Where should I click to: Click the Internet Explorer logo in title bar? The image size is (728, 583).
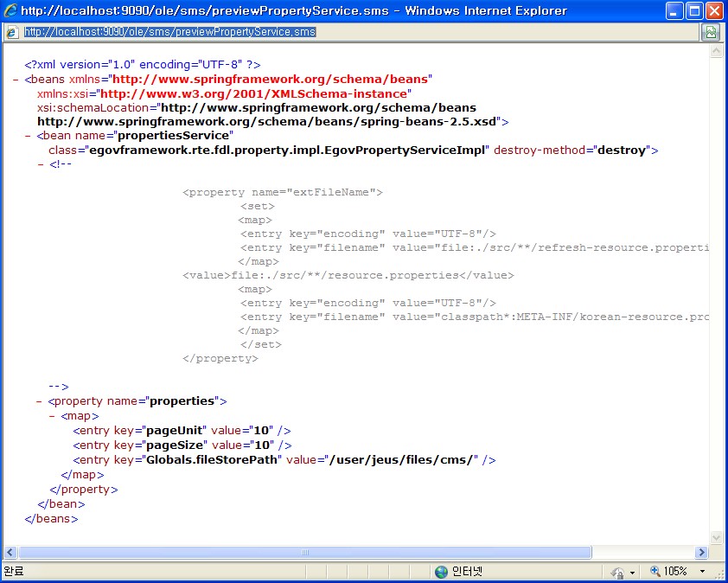click(11, 11)
